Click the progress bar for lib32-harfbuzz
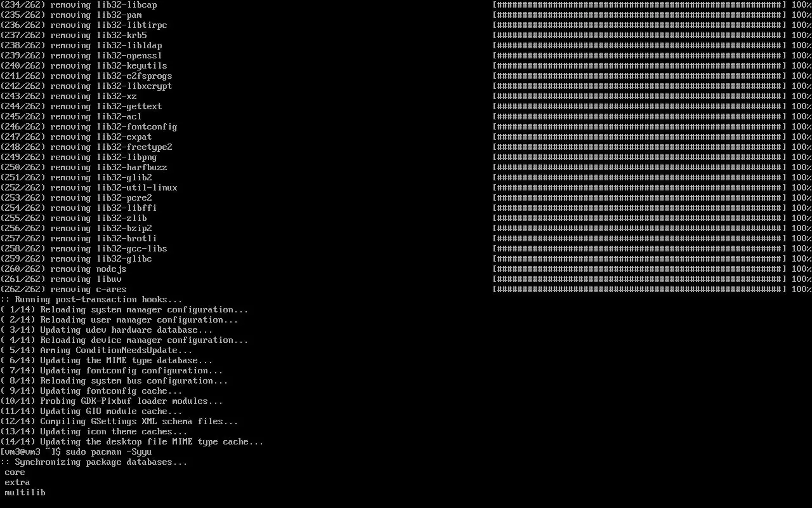 click(x=639, y=168)
